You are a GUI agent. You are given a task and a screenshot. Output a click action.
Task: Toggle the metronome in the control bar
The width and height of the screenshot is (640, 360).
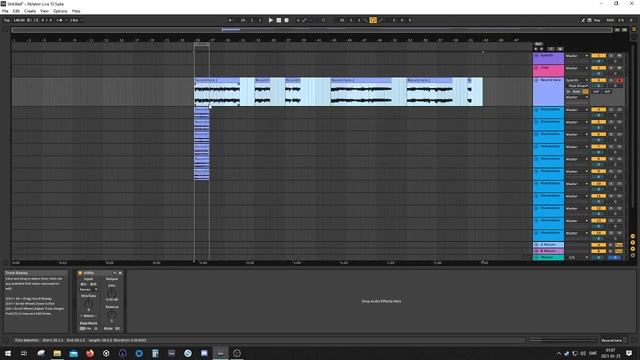[x=60, y=20]
